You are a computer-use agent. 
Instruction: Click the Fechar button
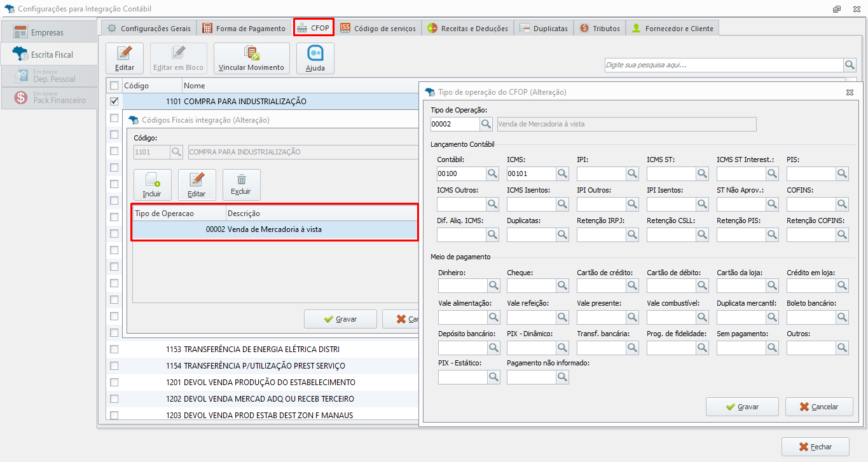coord(815,447)
